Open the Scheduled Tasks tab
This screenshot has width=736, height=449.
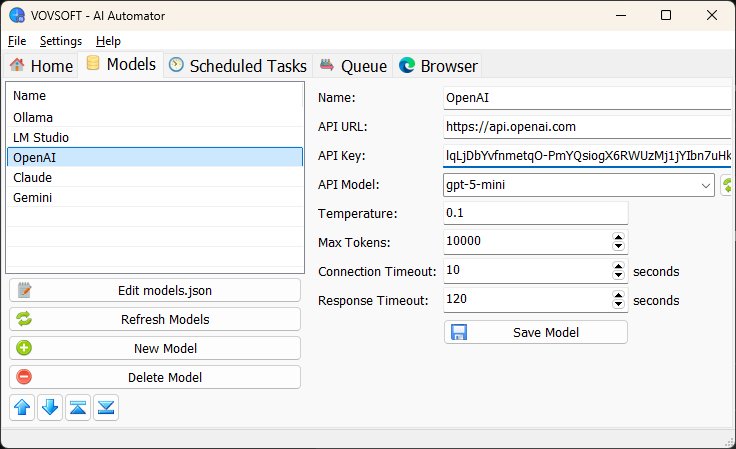[x=238, y=66]
